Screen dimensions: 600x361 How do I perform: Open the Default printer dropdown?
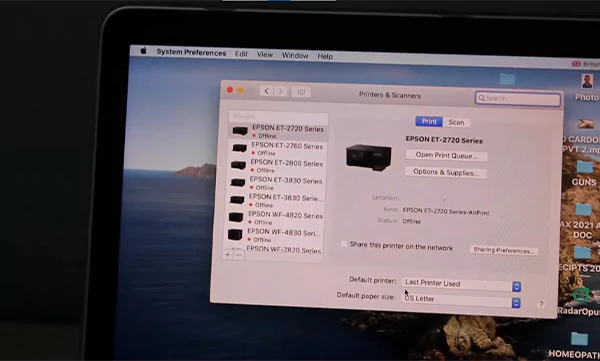point(461,284)
